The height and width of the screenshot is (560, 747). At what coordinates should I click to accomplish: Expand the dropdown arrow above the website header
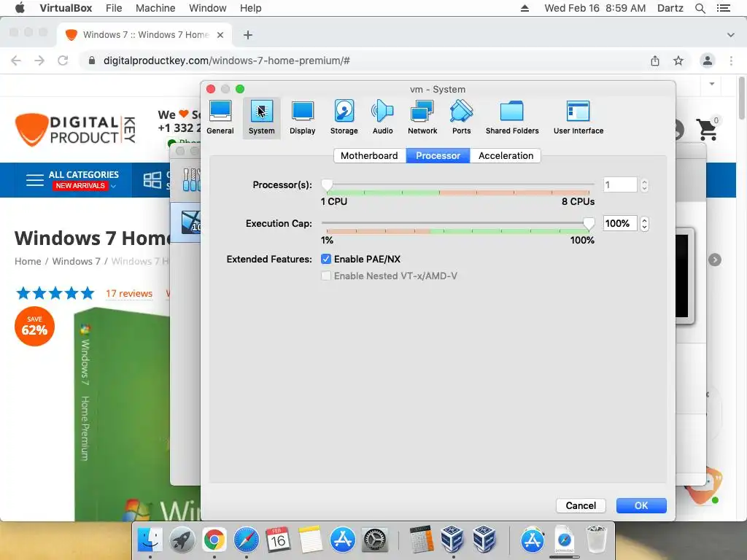pyautogui.click(x=712, y=84)
